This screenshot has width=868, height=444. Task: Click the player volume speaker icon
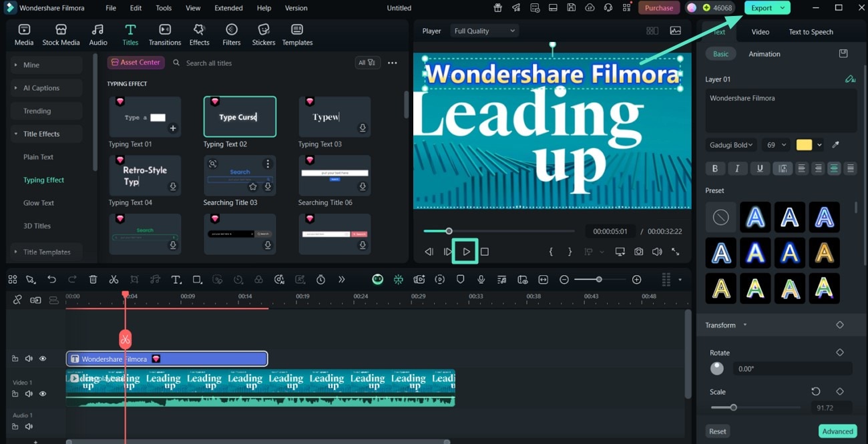pos(657,252)
